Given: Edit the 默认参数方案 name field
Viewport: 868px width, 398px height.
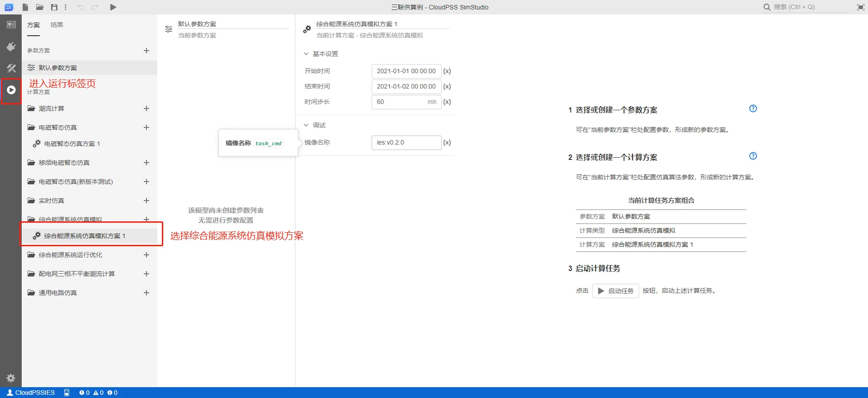Looking at the screenshot, I should pos(233,24).
